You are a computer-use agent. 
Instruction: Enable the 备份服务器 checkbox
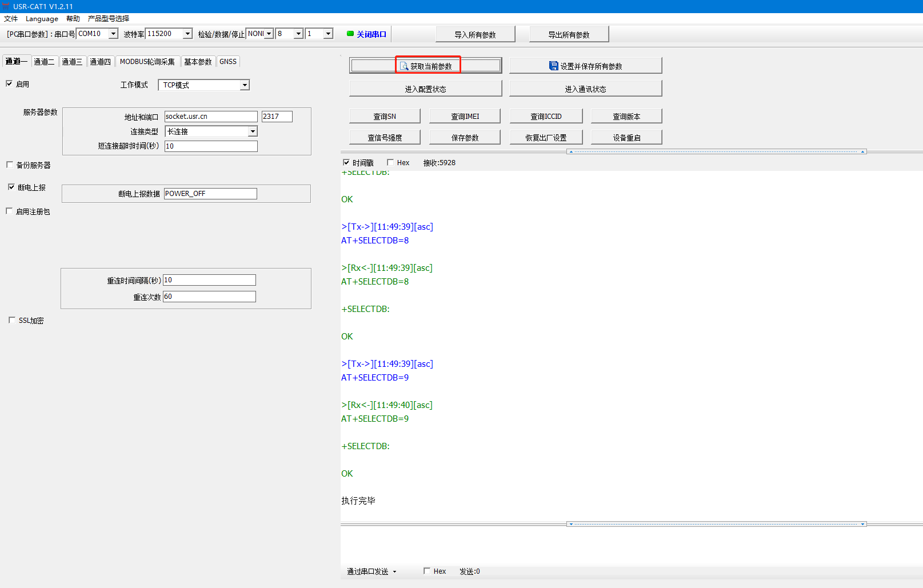pyautogui.click(x=10, y=165)
